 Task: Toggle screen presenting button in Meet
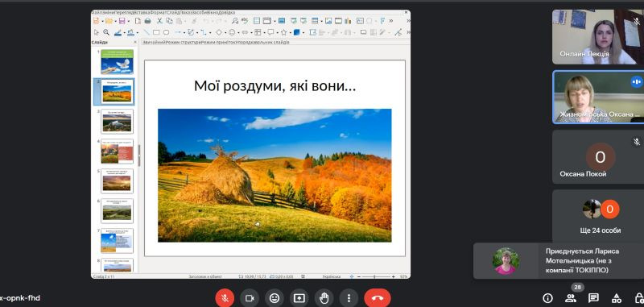click(x=299, y=298)
